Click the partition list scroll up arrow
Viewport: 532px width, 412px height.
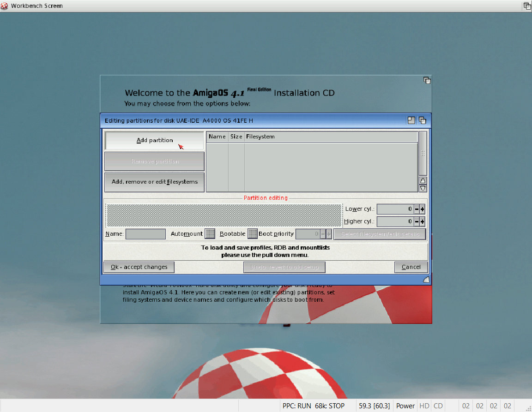coord(423,180)
